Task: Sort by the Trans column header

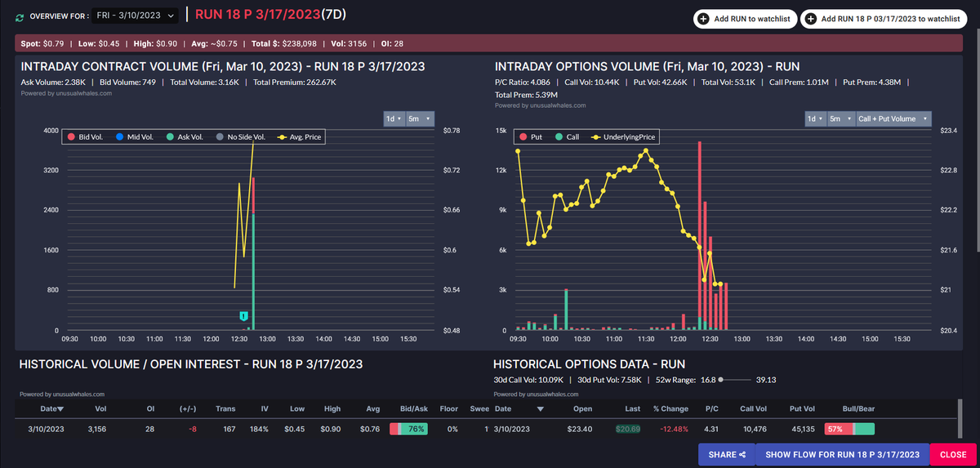Action: (x=225, y=408)
